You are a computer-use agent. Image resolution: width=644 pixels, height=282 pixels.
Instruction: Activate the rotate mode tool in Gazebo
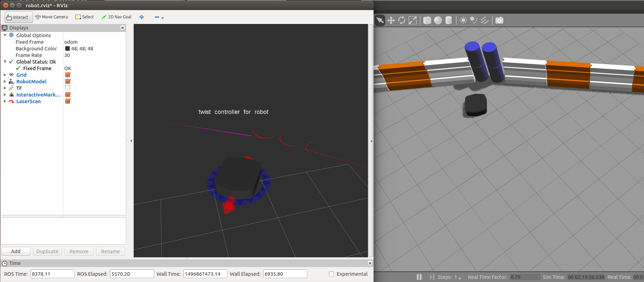point(402,20)
